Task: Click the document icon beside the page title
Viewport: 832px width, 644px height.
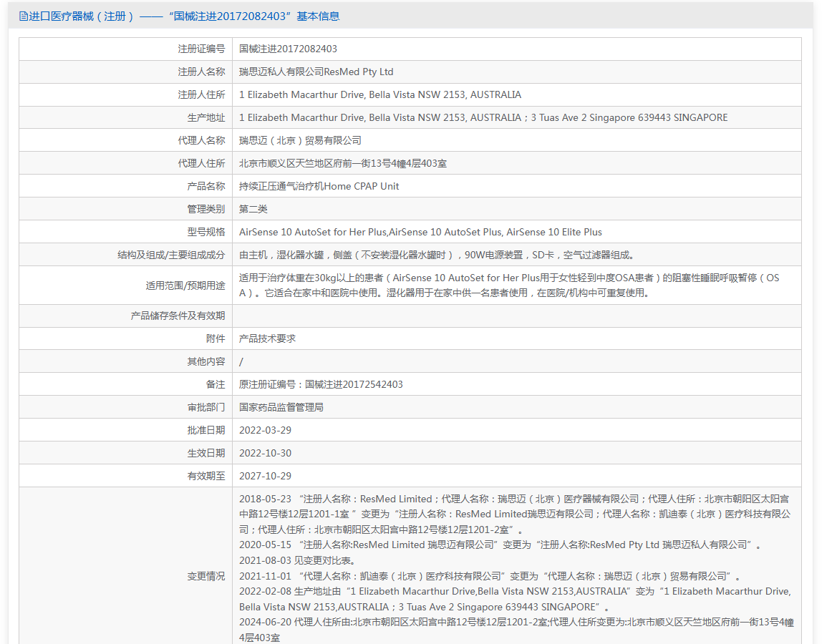Action: tap(24, 16)
